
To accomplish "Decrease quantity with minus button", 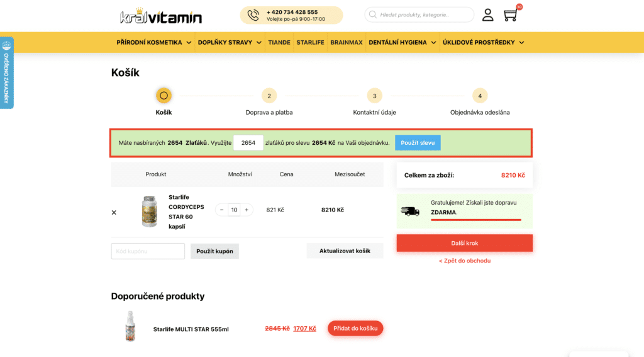I will coord(222,210).
